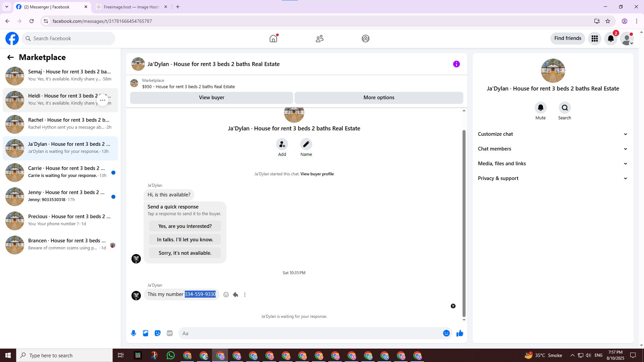
Task: Click View buyer profile link
Action: coord(317,174)
